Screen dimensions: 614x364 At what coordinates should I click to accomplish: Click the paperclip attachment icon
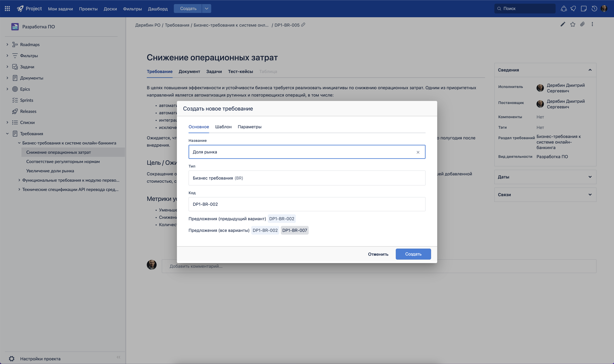(582, 24)
